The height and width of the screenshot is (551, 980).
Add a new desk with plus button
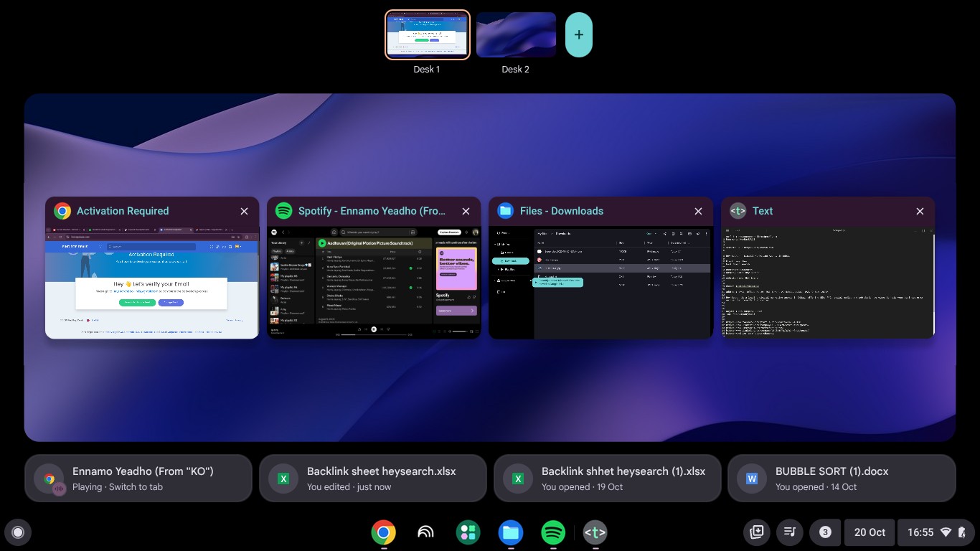(x=578, y=34)
